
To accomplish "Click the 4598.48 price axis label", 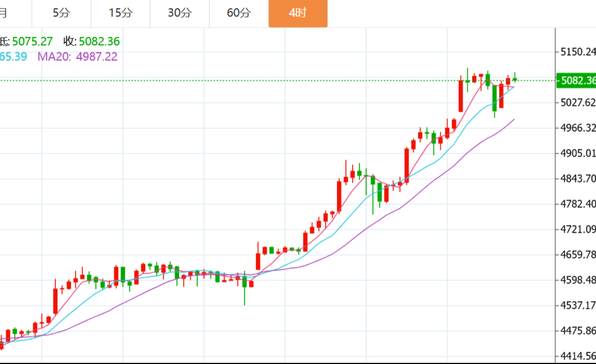I will pos(578,279).
